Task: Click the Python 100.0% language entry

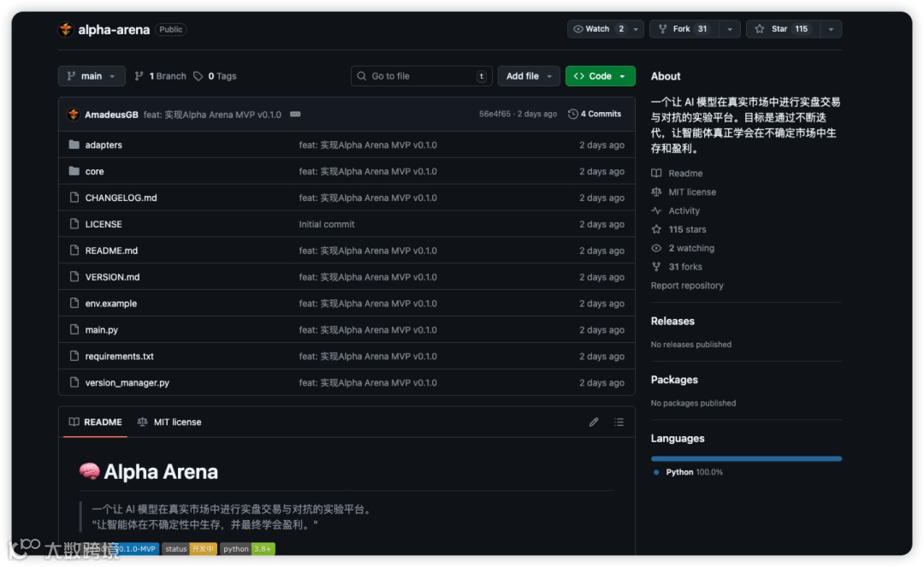Action: click(x=688, y=472)
